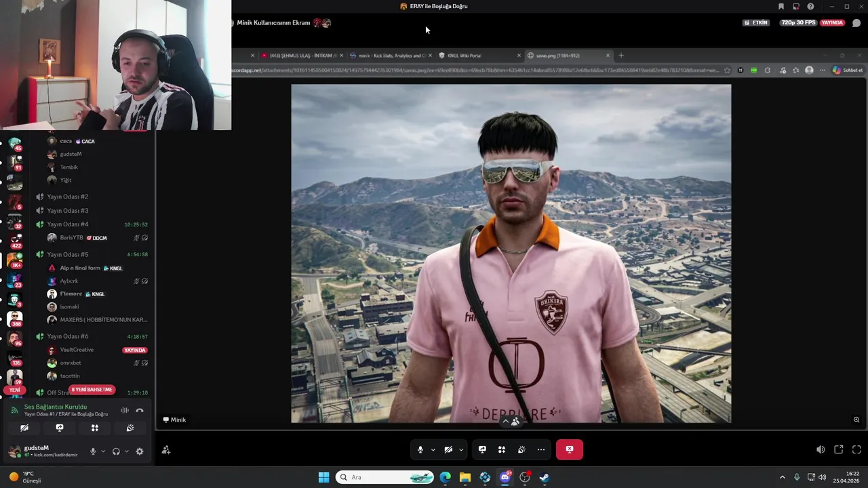This screenshot has width=868, height=488.
Task: Expand camera options in the call control bar
Action: point(460,449)
